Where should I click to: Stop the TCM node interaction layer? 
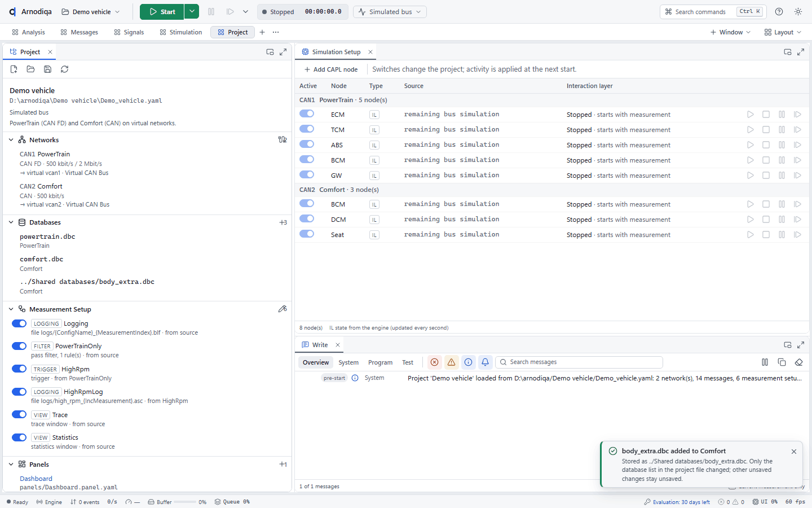tap(766, 130)
